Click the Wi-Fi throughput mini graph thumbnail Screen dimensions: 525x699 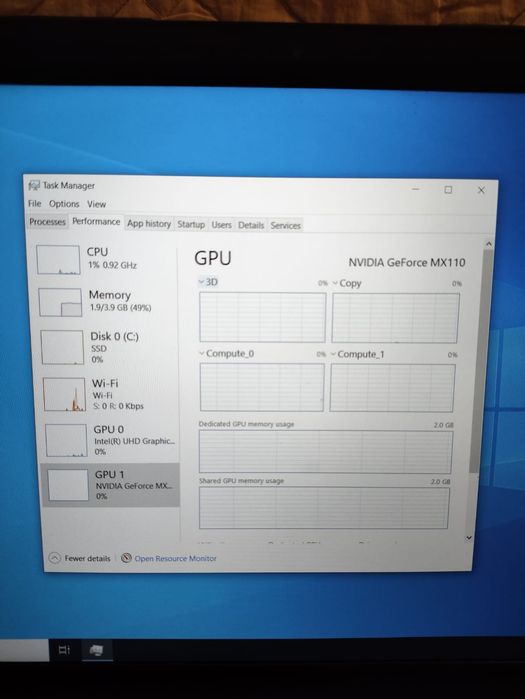[x=65, y=395]
